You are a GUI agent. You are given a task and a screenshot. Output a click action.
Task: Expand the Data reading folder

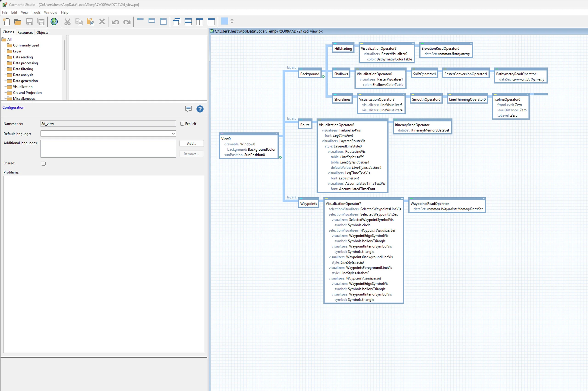click(23, 57)
